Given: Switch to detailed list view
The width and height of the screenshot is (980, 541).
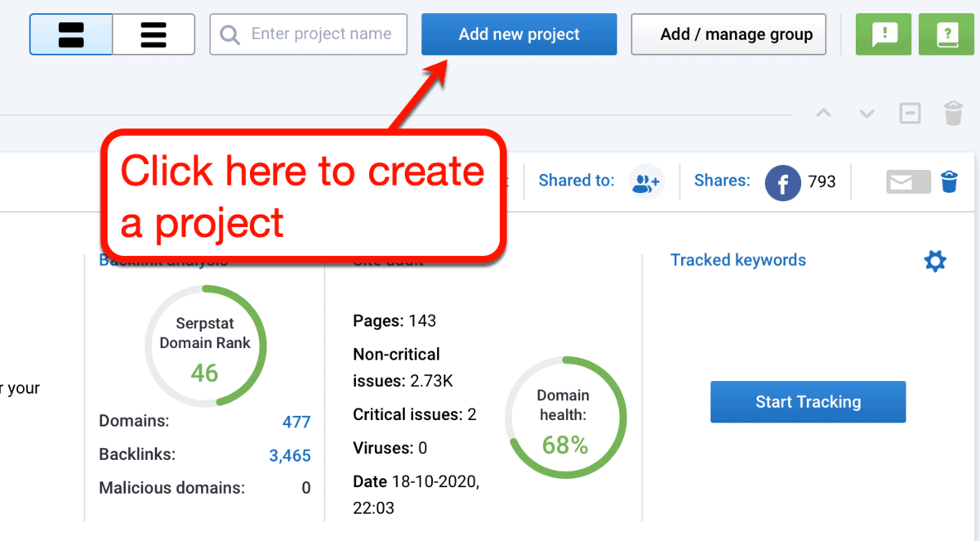Looking at the screenshot, I should [x=153, y=34].
